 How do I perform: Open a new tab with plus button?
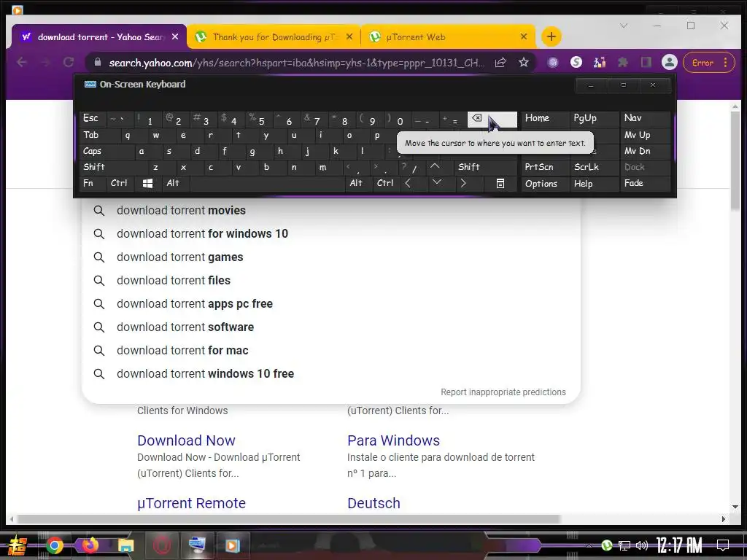click(x=551, y=36)
